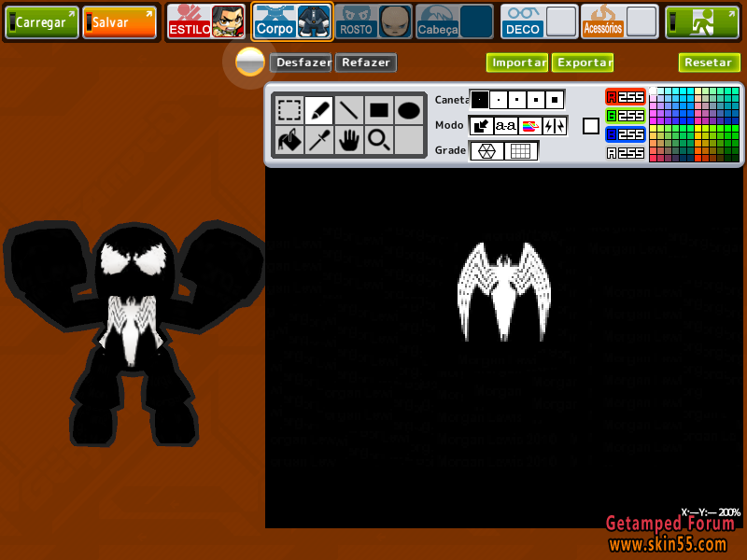Select the rectangular selection tool

289,110
